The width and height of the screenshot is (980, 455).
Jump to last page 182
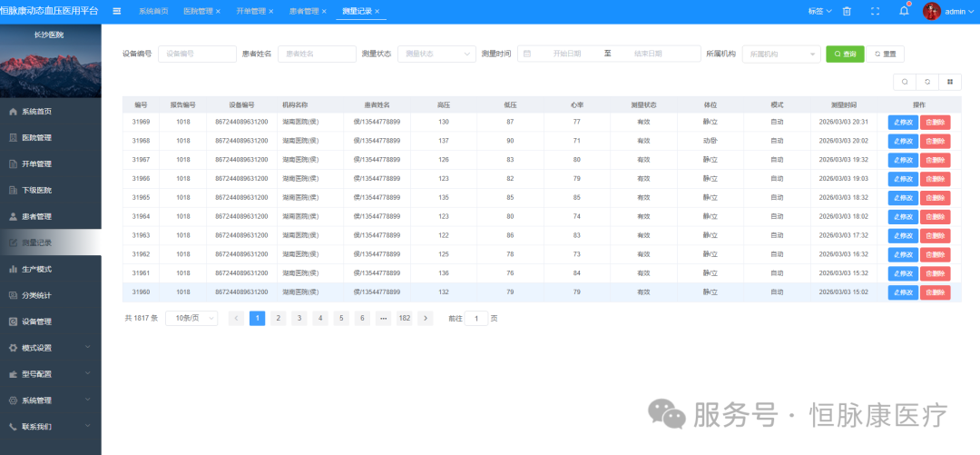(x=405, y=318)
